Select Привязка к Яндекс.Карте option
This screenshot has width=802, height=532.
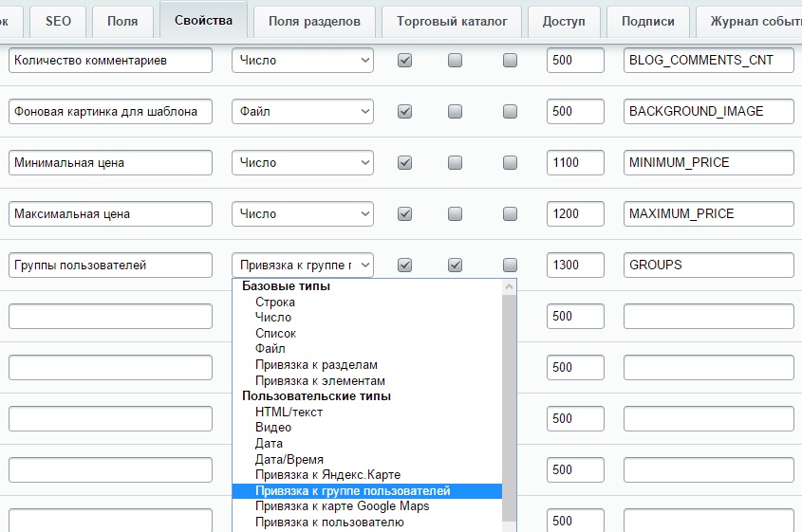(x=327, y=474)
